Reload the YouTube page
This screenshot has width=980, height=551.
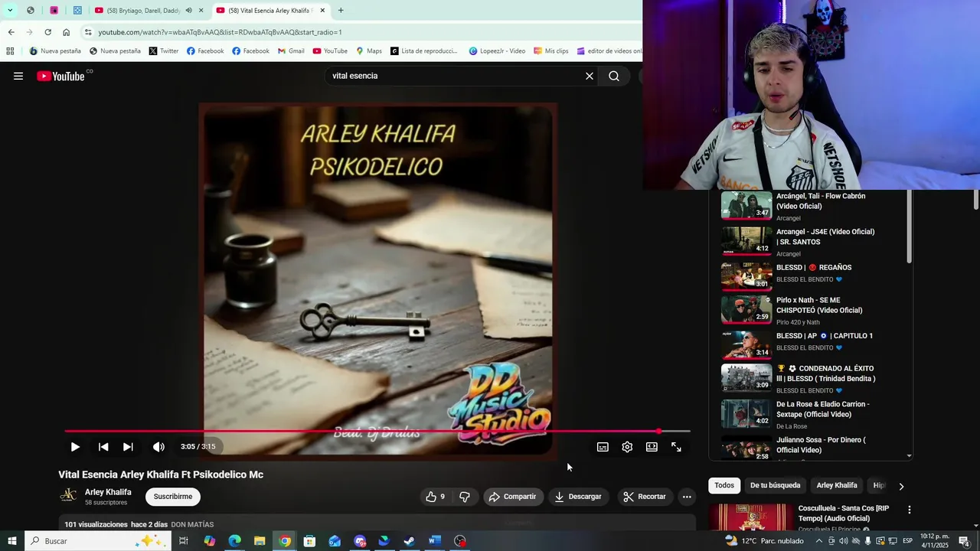(47, 32)
